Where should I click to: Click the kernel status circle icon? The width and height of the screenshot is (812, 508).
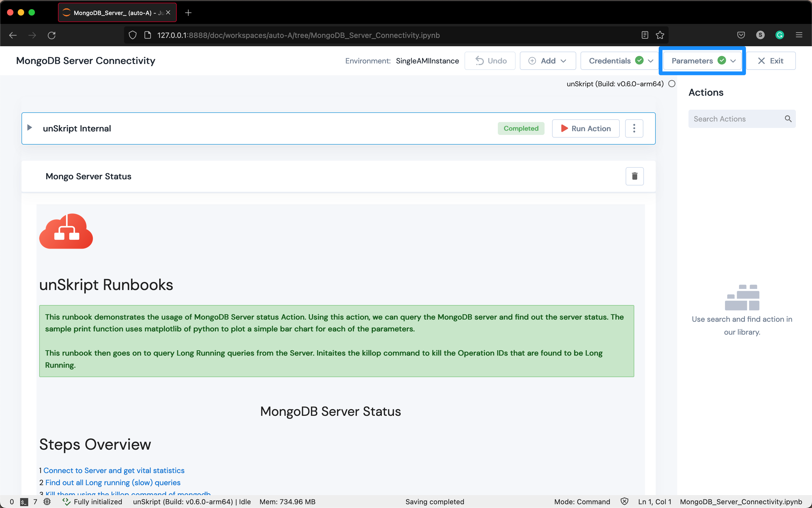(x=672, y=84)
